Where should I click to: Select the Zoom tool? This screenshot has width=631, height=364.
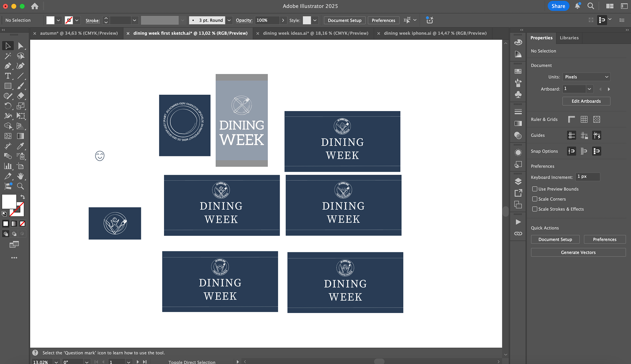[x=20, y=186]
